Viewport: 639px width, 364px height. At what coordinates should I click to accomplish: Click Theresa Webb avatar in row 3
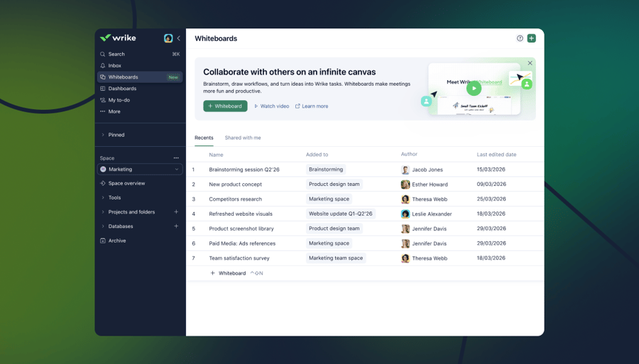coord(405,199)
